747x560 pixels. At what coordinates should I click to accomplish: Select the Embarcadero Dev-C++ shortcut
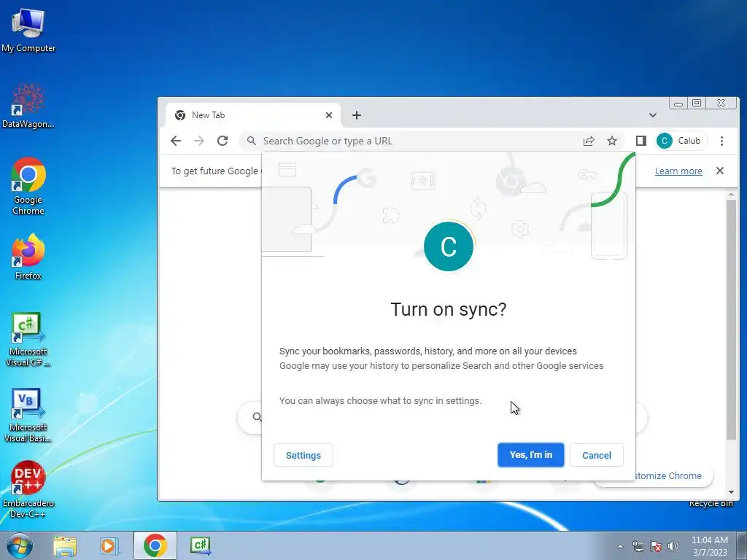pos(28,489)
